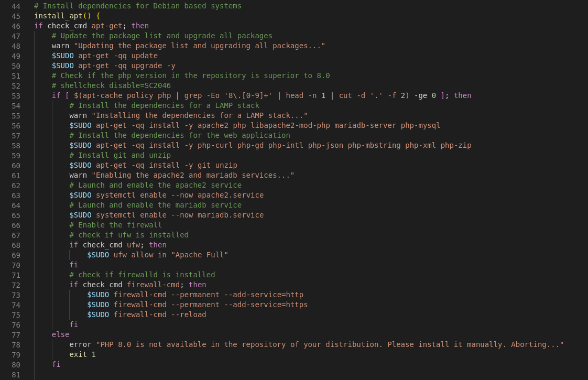The width and height of the screenshot is (588, 380).
Task: Click the "Apache Full" string
Action: tap(200, 255)
